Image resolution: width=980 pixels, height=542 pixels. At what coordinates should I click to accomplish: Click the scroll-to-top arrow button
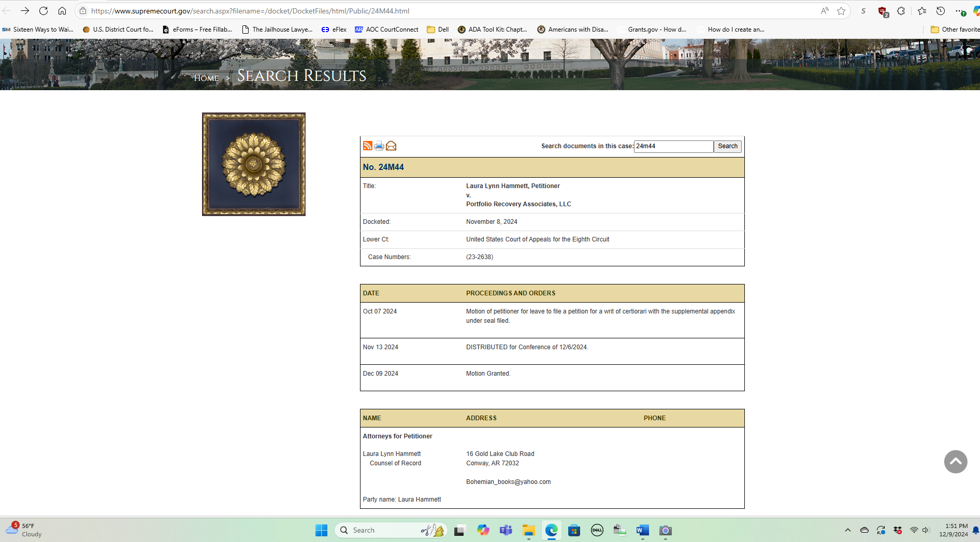click(x=955, y=462)
